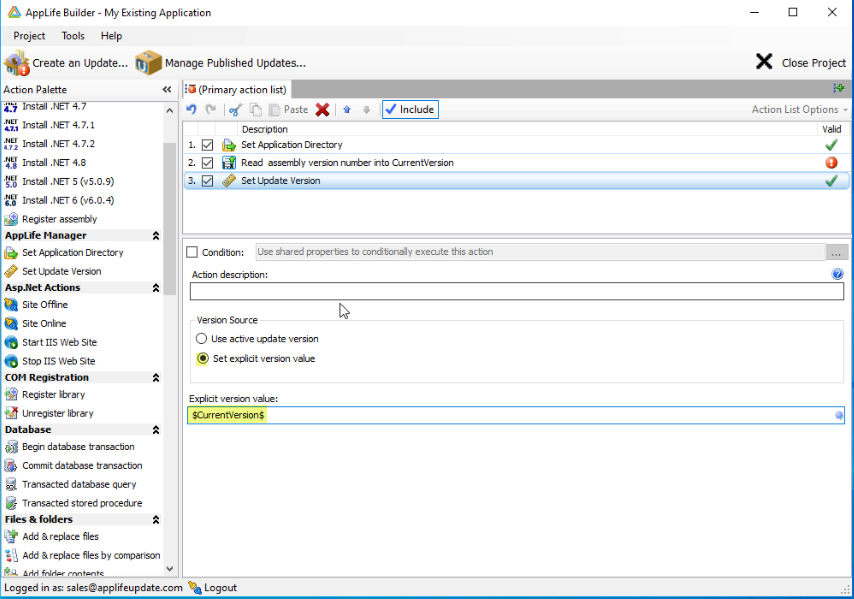Move the selected action down

367,109
